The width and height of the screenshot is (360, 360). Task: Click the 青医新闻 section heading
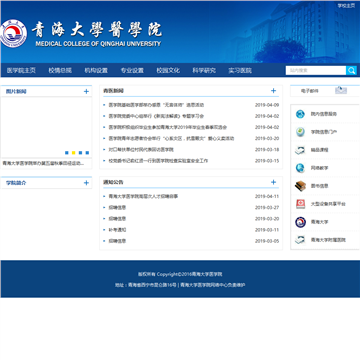[x=113, y=91]
